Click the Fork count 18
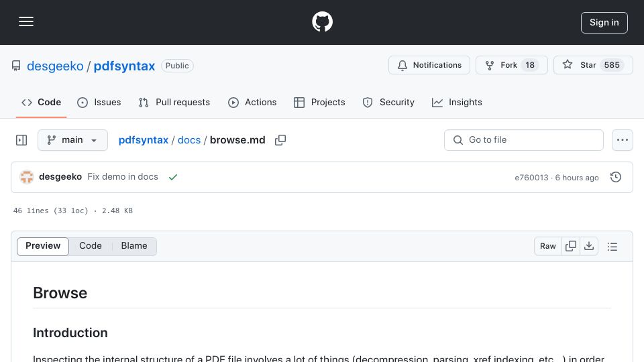The image size is (644, 362). (x=530, y=65)
